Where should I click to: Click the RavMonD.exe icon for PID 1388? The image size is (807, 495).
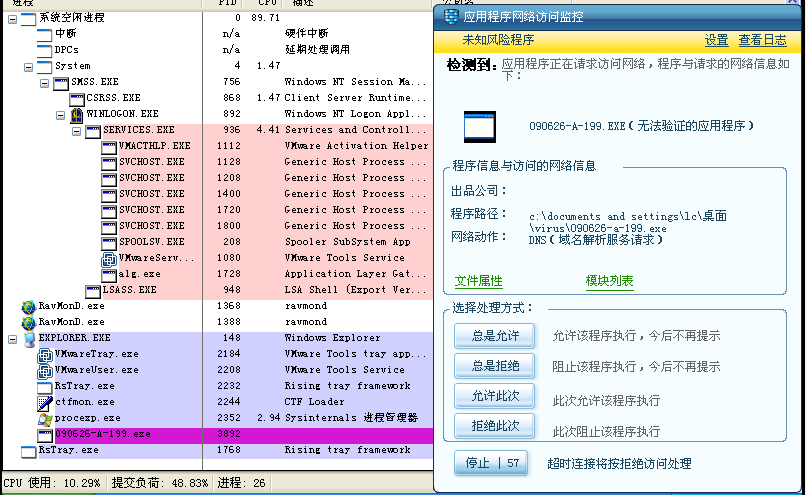tap(29, 323)
